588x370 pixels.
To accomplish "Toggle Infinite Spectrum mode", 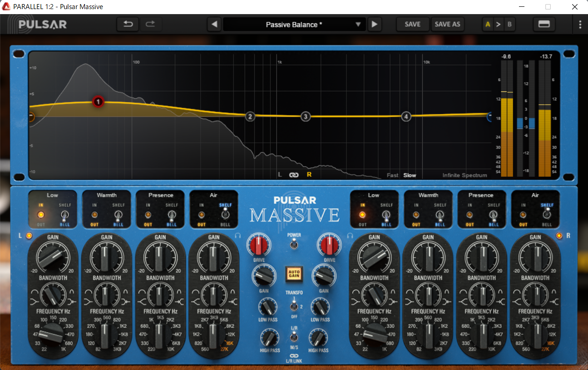I will [x=464, y=175].
